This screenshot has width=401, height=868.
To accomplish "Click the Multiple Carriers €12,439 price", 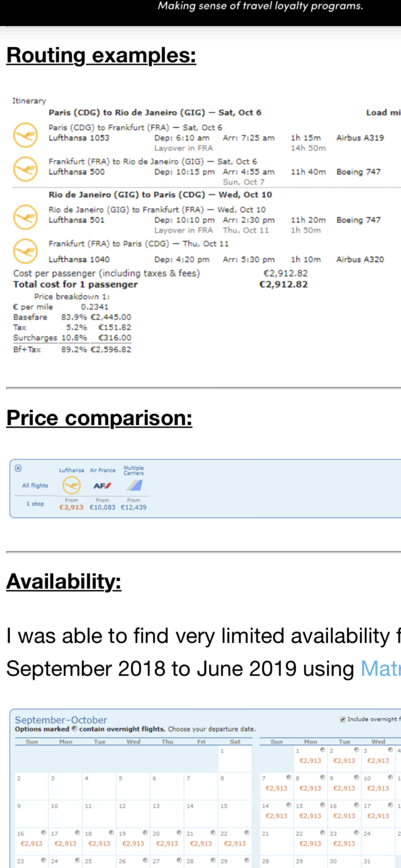I will coord(134,507).
